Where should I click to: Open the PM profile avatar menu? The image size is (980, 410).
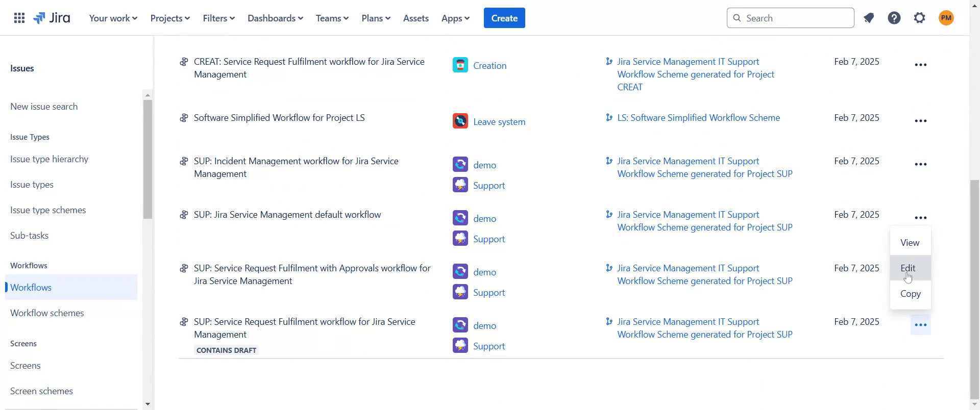pos(946,18)
